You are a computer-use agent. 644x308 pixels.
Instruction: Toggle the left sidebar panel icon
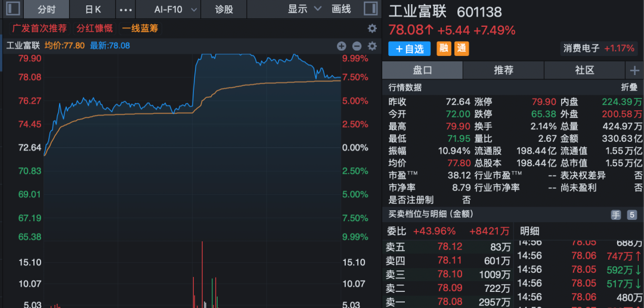pos(13,9)
